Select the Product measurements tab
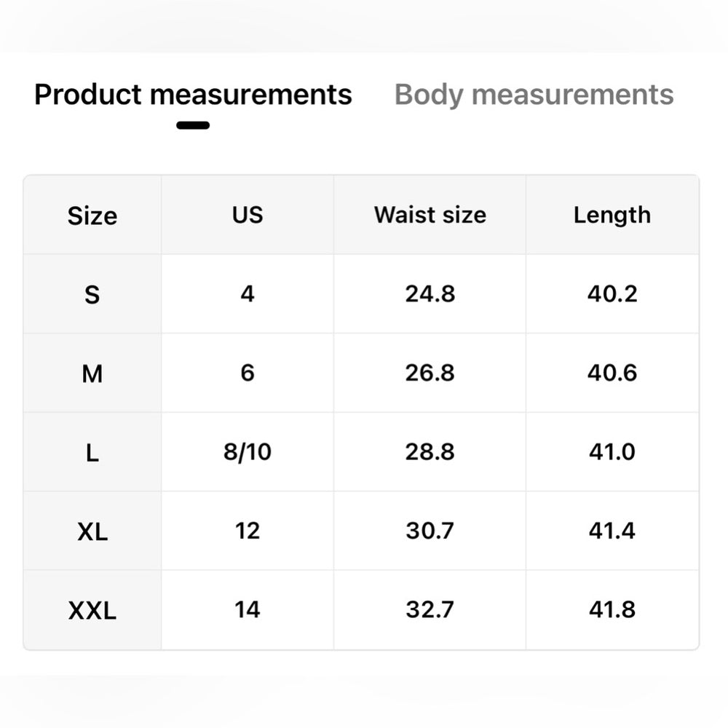Viewport: 728px width, 728px height. pyautogui.click(x=194, y=94)
